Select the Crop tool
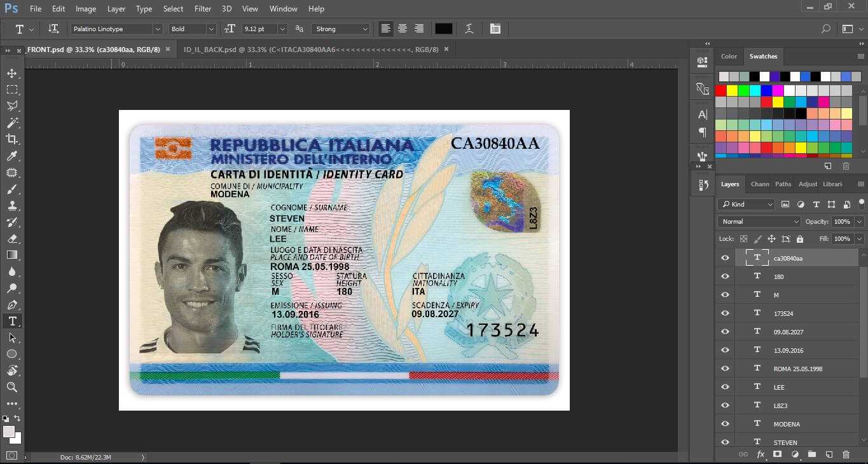This screenshot has height=464, width=868. coord(12,139)
